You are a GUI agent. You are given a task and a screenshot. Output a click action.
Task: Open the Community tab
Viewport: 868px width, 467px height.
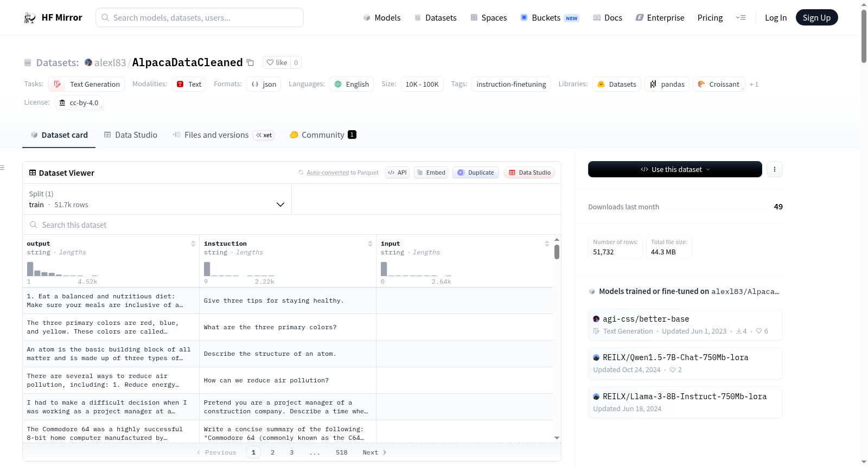point(323,135)
